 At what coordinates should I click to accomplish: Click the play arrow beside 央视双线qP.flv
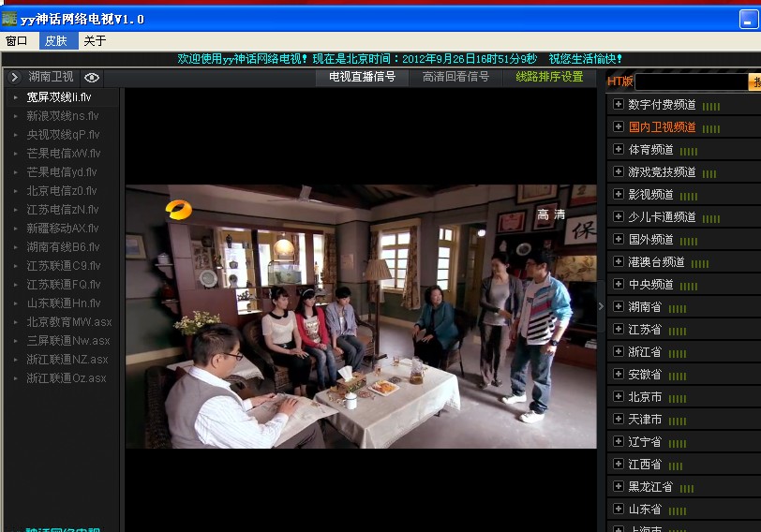point(16,135)
